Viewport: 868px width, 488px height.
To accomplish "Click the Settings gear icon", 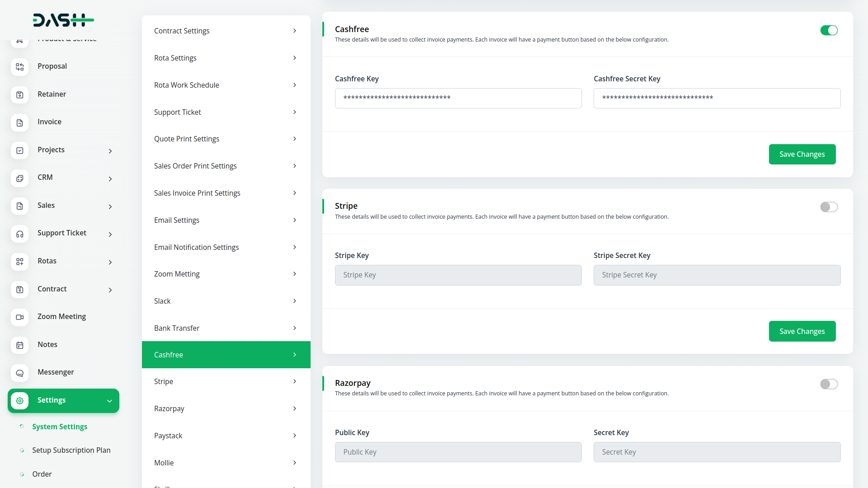I will coord(19,401).
